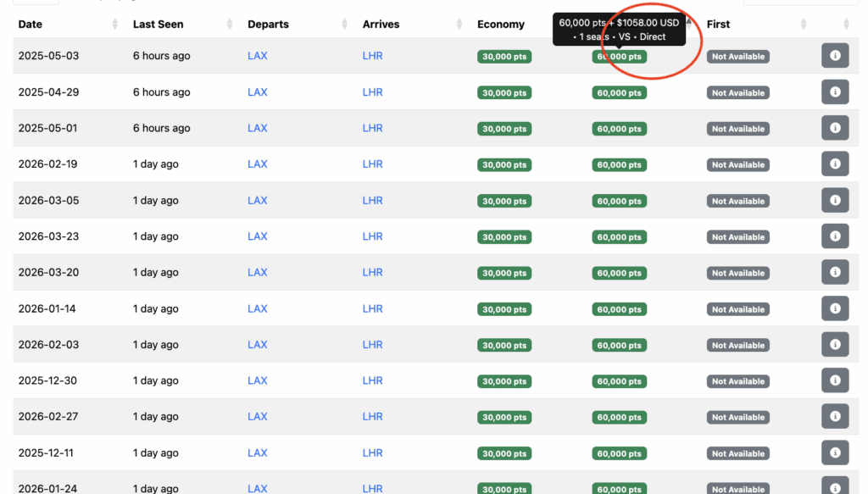Open the info icon on the 2026-01-24 row
The height and width of the screenshot is (494, 868).
835,488
